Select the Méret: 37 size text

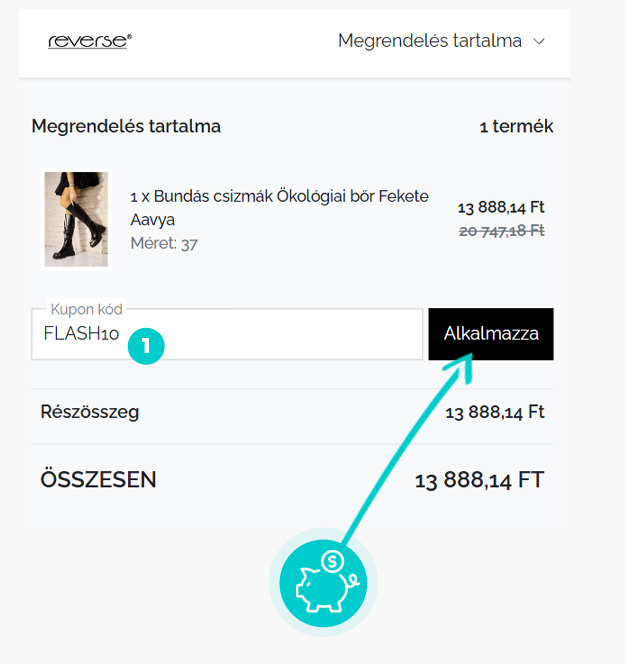[x=164, y=243]
